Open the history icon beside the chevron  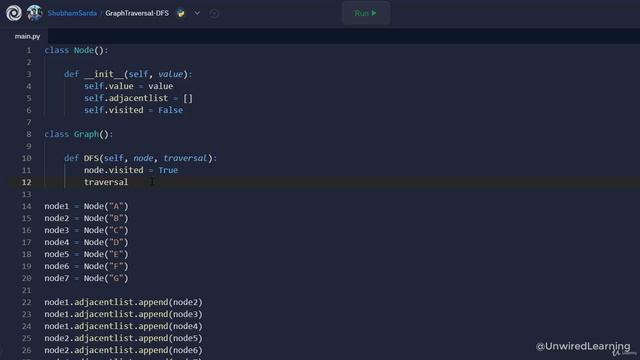click(214, 13)
